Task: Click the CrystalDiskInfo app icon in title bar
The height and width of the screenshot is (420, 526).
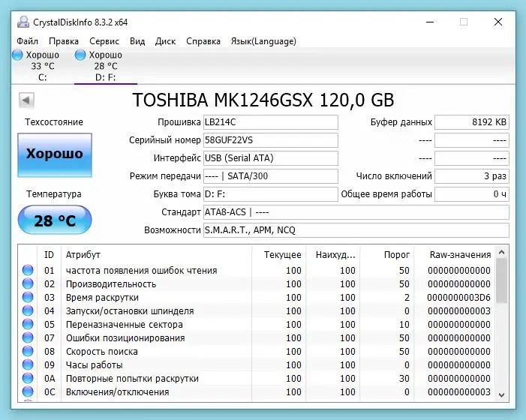Action: [23, 22]
